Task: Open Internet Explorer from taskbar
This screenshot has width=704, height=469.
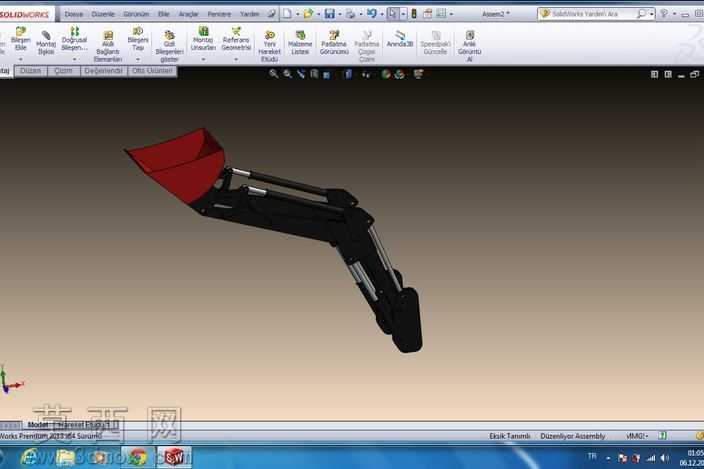Action: (30, 457)
